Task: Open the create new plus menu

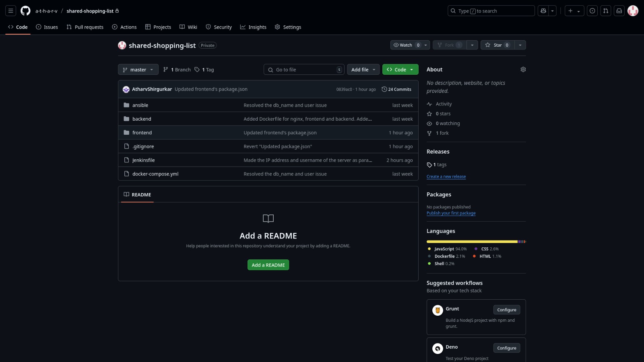Action: pyautogui.click(x=574, y=11)
